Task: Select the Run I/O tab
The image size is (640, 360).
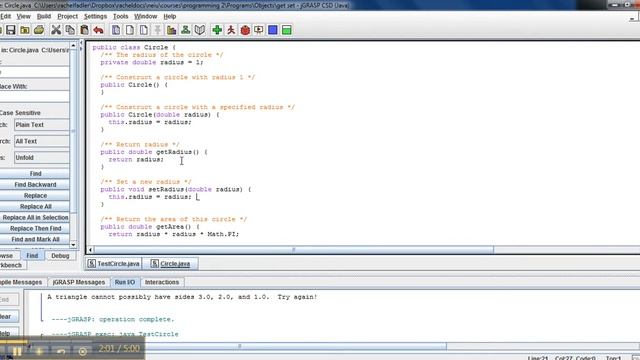Action: coord(124,282)
